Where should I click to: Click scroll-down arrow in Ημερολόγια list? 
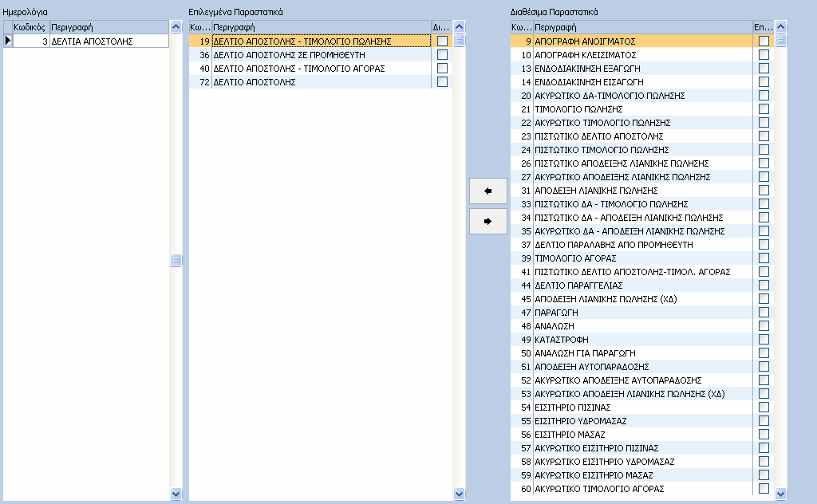(176, 494)
